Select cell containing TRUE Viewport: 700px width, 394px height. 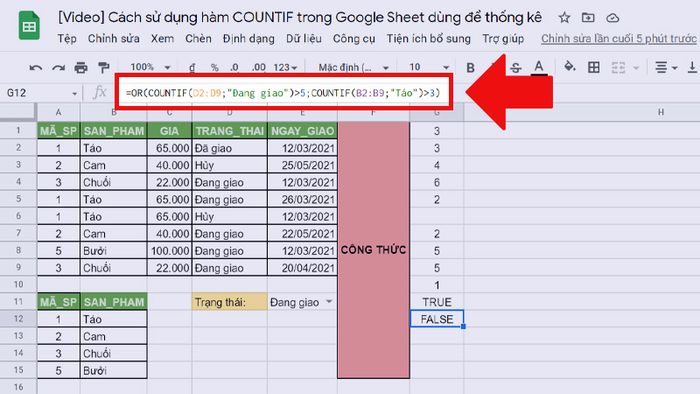(x=437, y=302)
